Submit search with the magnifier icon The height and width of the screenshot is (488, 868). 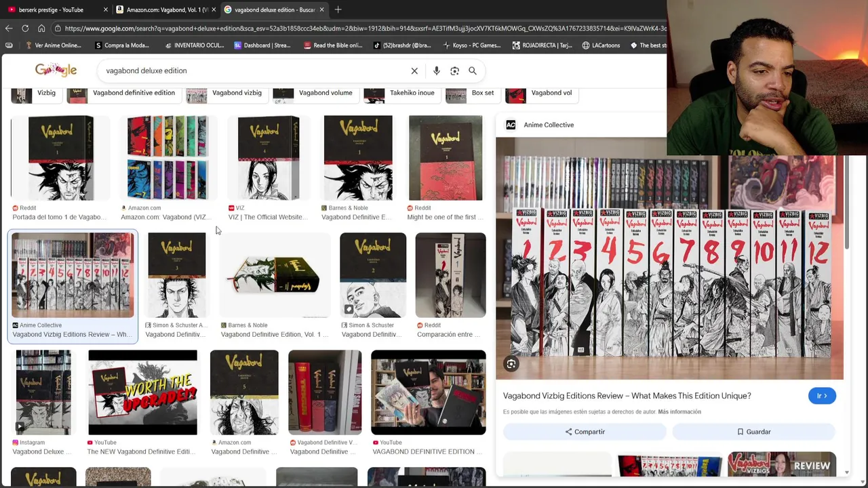point(473,70)
